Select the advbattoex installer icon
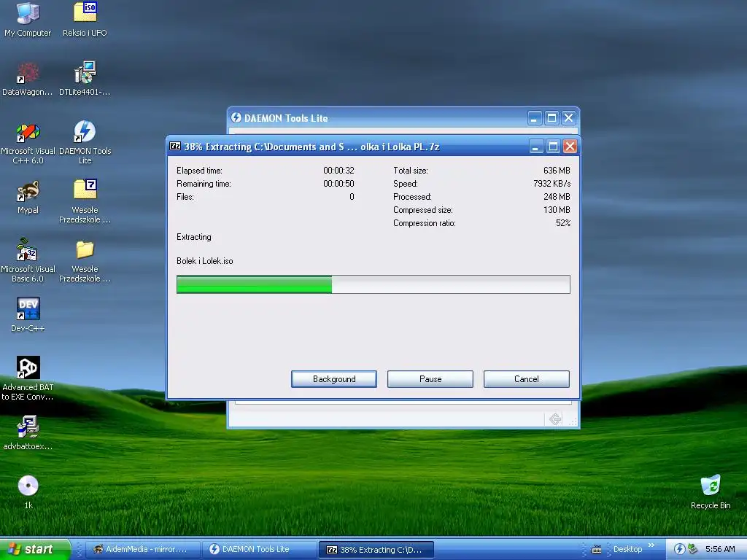 (28, 433)
